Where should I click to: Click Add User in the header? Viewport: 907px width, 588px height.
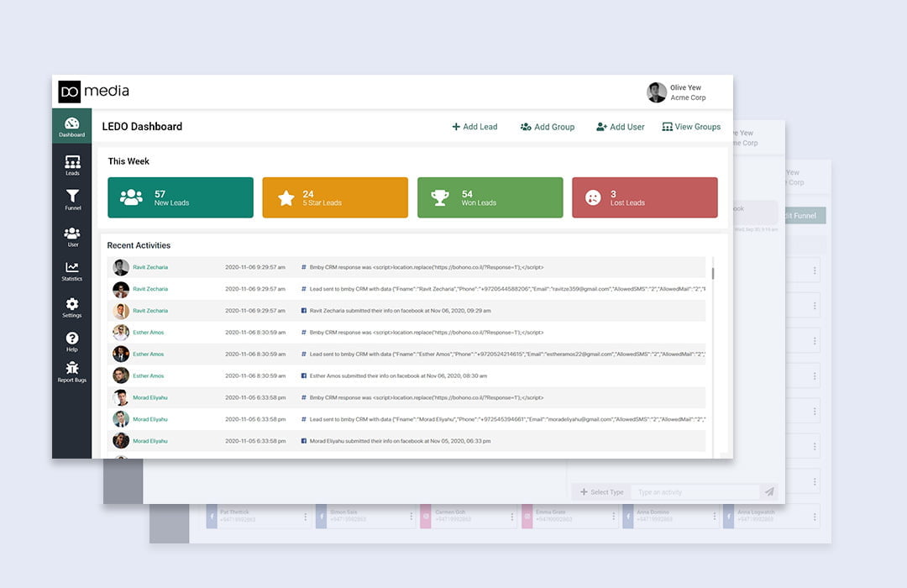620,127
